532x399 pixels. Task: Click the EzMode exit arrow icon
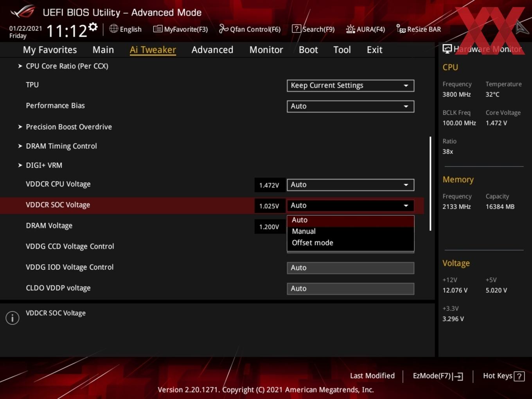point(458,376)
